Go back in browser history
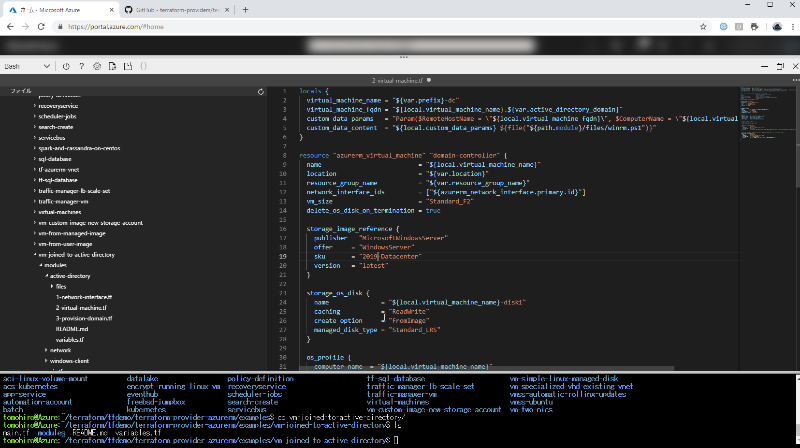 [x=10, y=27]
